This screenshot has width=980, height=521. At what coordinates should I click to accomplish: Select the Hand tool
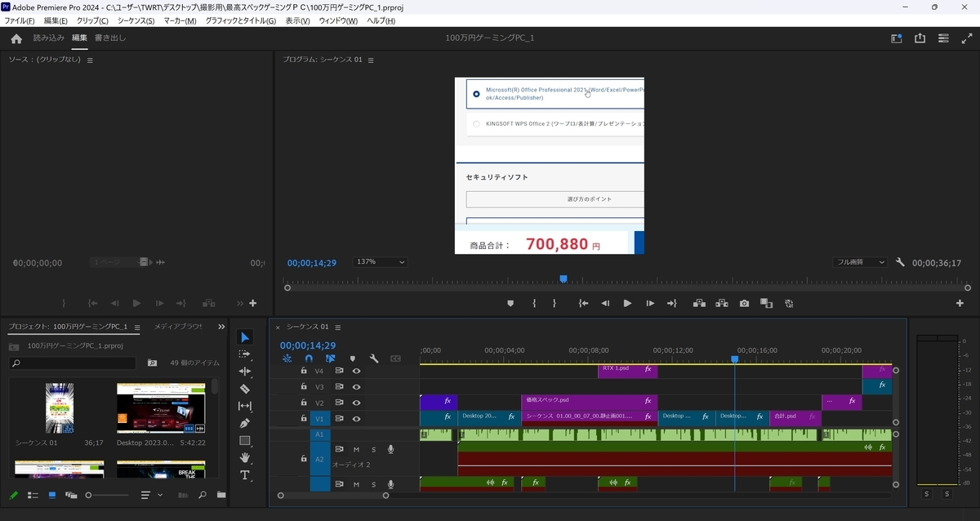point(245,458)
